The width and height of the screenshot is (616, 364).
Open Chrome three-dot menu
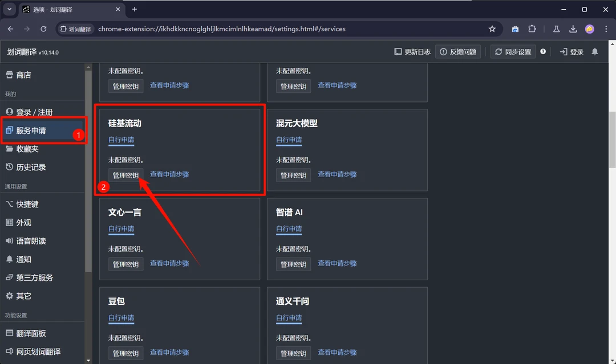point(606,29)
